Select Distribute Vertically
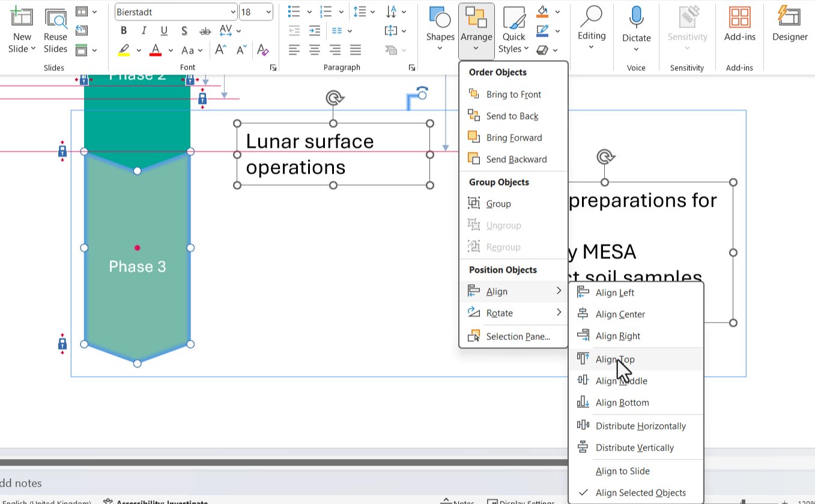The height and width of the screenshot is (504, 815). pos(636,448)
